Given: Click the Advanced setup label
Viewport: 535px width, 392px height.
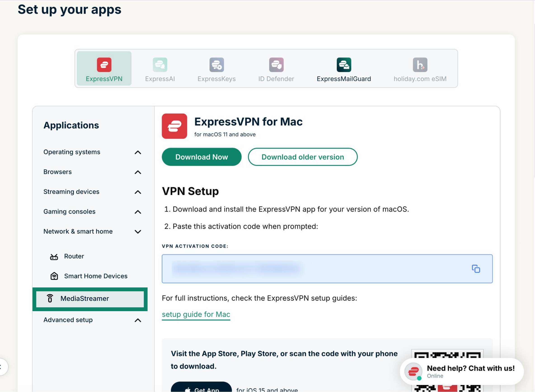Looking at the screenshot, I should (68, 320).
